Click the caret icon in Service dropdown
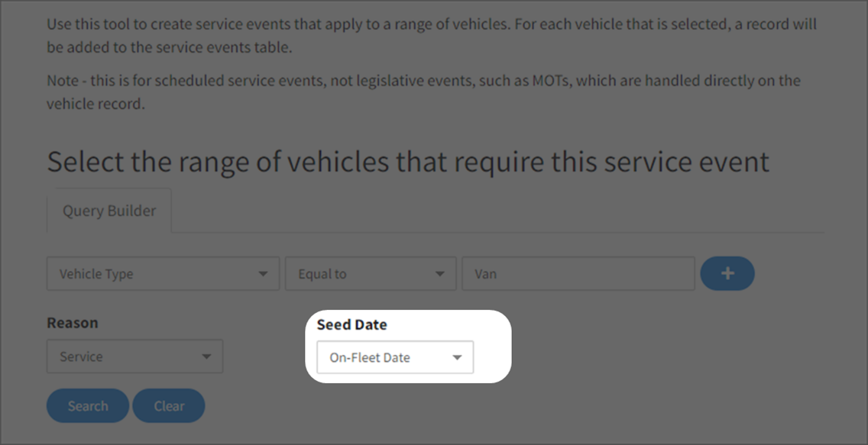 tap(206, 356)
